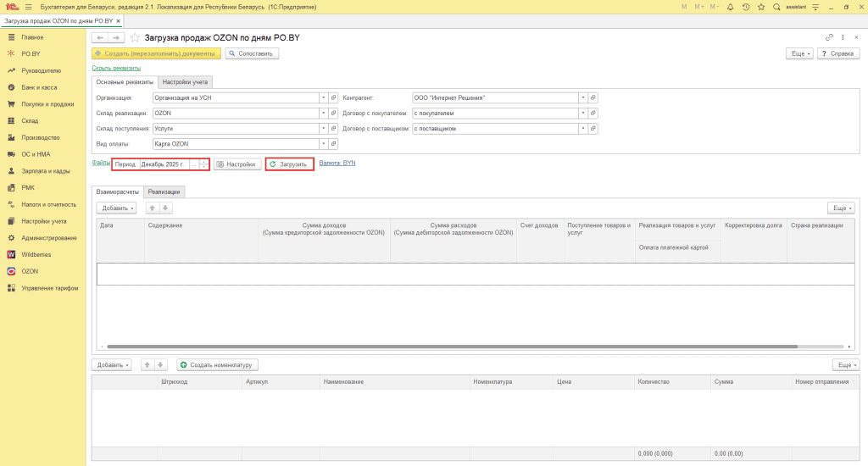Open the notifications bell icon
Viewport: 868px width, 466px height.
coord(730,7)
